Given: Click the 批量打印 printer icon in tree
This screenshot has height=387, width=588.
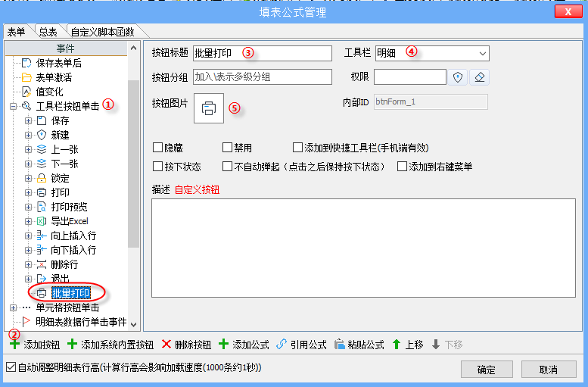Looking at the screenshot, I should (42, 293).
